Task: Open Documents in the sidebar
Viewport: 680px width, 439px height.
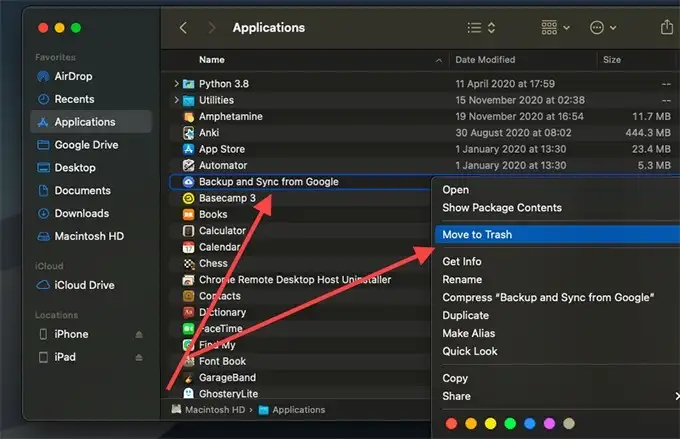Action: pos(91,190)
